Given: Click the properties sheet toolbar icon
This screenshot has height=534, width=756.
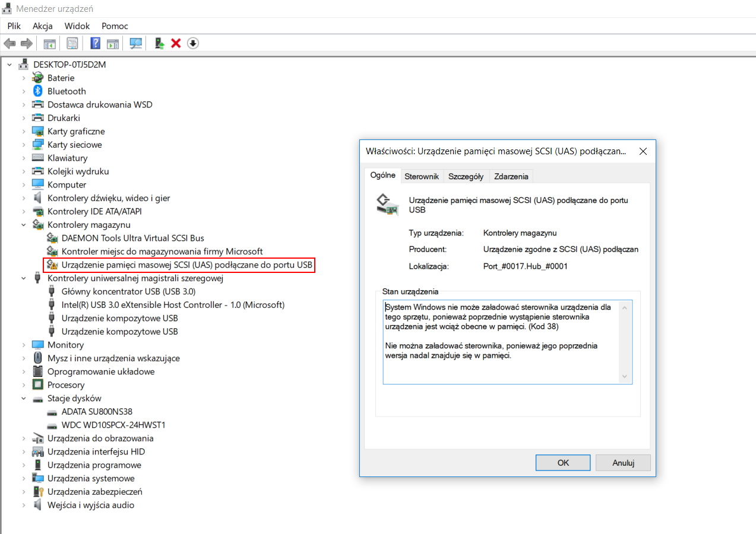Looking at the screenshot, I should [x=72, y=43].
